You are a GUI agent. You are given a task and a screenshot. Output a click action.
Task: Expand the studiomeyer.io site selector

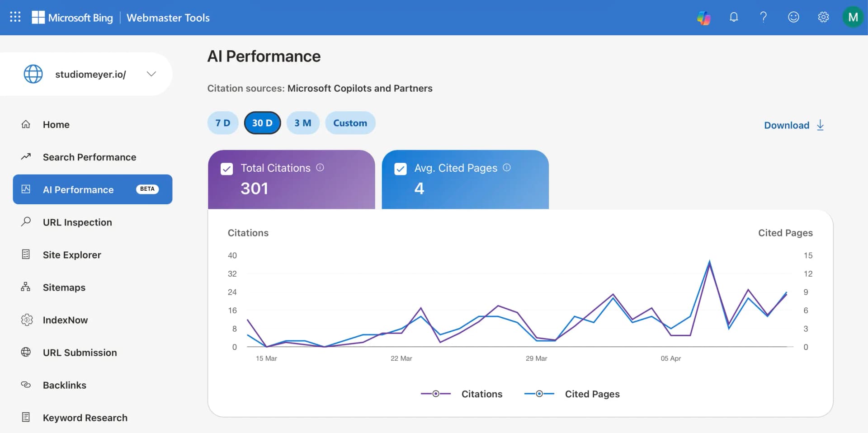pyautogui.click(x=151, y=74)
